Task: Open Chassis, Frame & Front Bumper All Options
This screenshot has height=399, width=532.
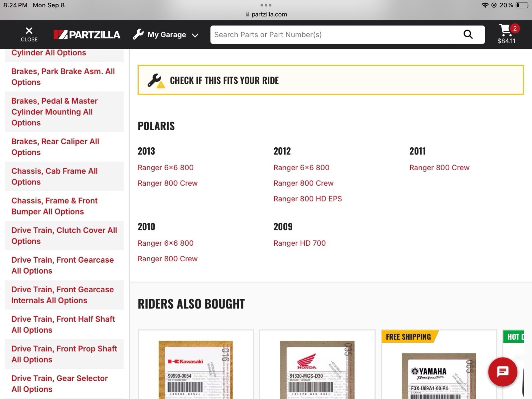Action: 65,206
